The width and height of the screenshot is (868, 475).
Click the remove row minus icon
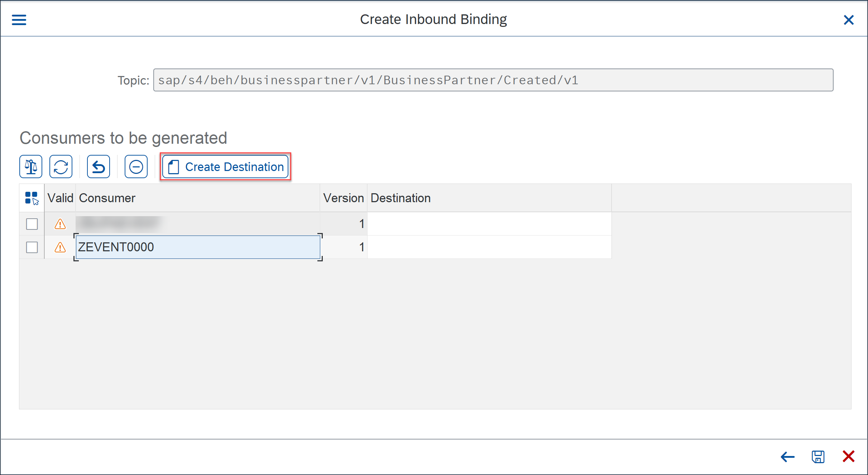pyautogui.click(x=136, y=167)
